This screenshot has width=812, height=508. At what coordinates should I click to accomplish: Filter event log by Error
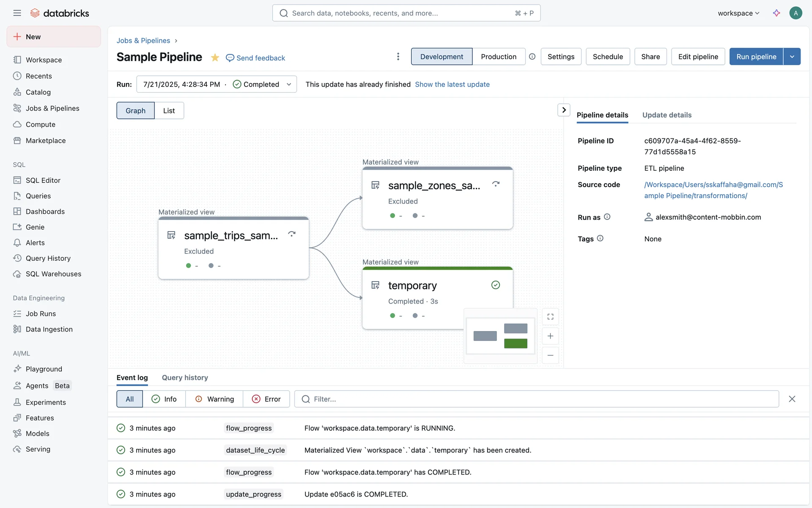[x=266, y=399]
